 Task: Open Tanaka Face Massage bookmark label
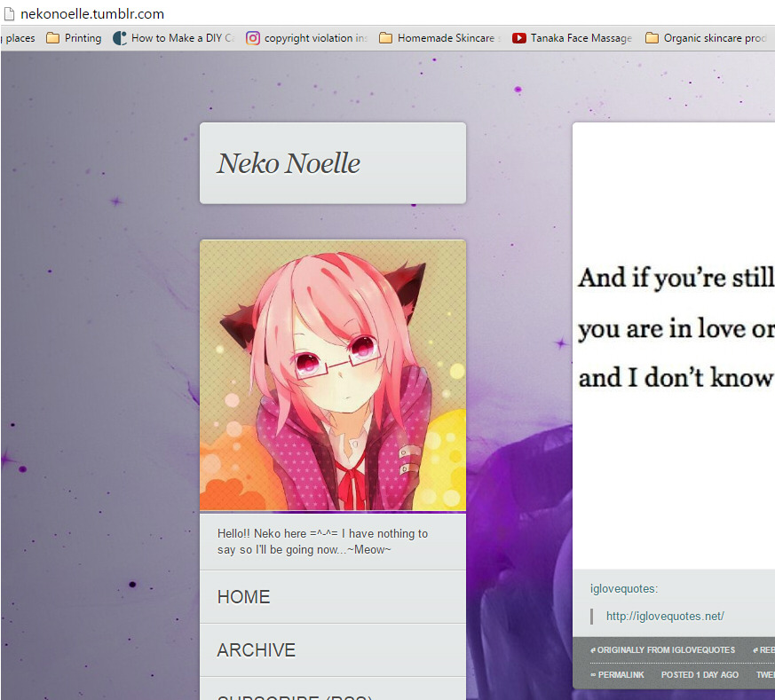click(x=581, y=38)
